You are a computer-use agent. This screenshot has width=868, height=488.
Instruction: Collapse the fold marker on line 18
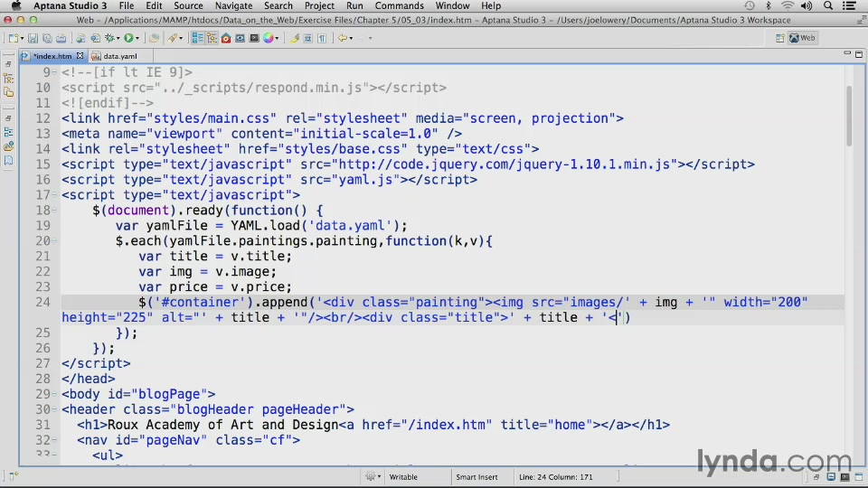click(54, 211)
